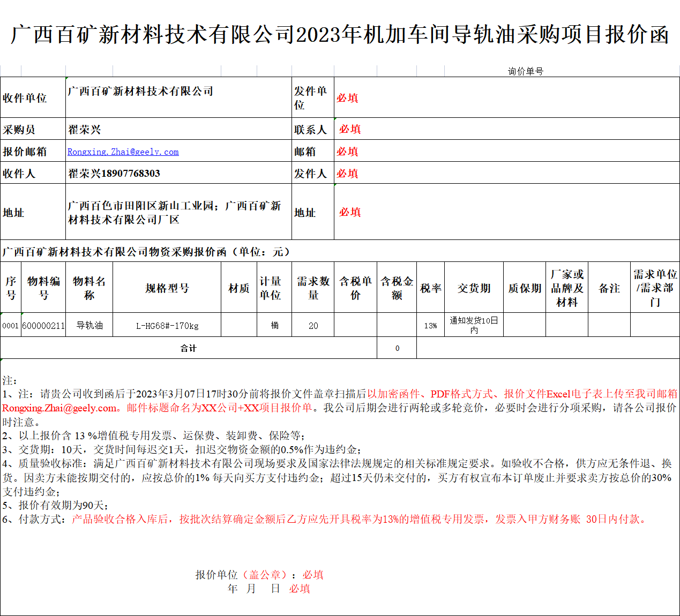Screen dimensions: 680x616
Task: Click the 交货期 column header
Action: tap(474, 288)
